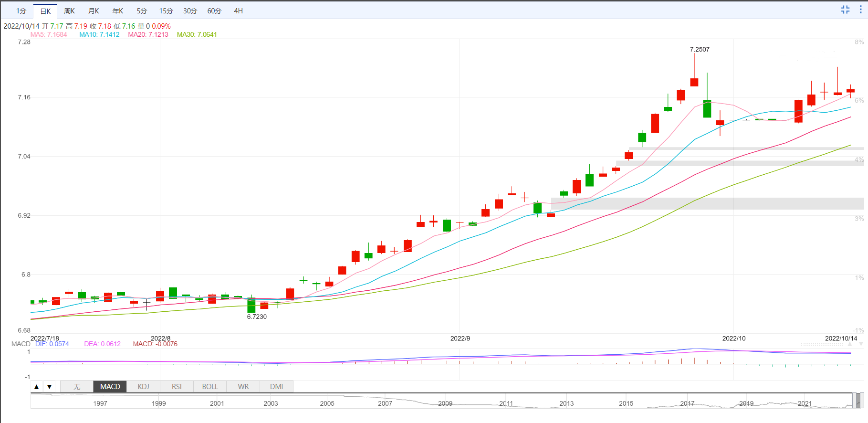Screen dimensions: 868x423
Task: Switch to the 周K weekly chart tab
Action: click(x=69, y=11)
